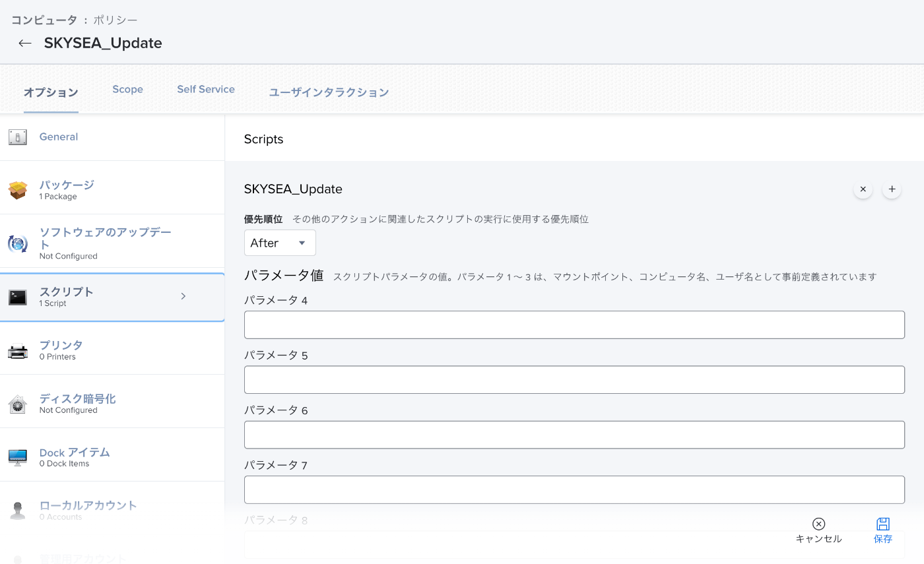Click the 保存 label text
This screenshot has width=924, height=564.
883,539
